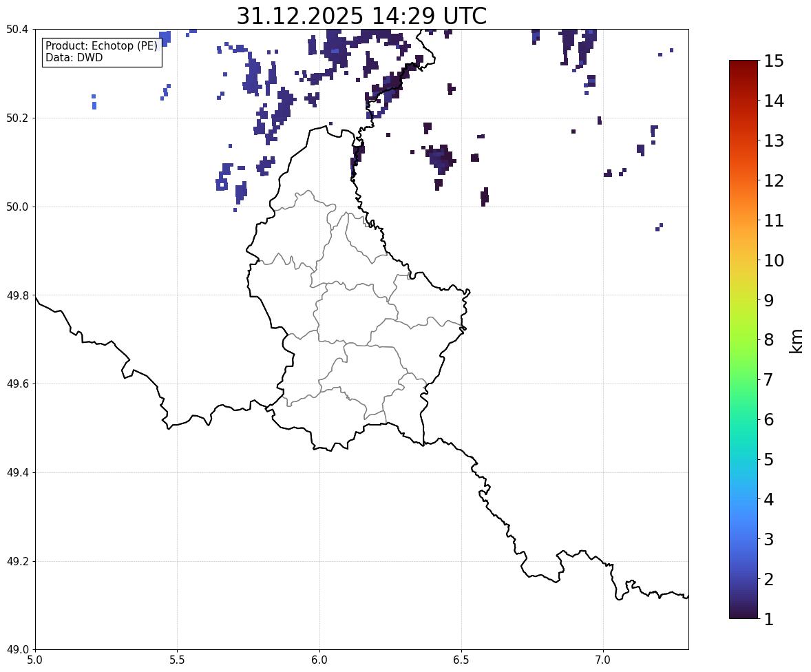Click the colorbar tick label '7'
811x672 pixels.
tap(769, 379)
